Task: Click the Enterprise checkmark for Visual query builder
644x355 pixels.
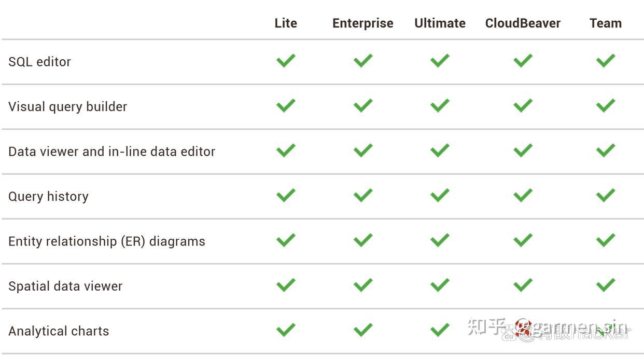Action: 363,106
